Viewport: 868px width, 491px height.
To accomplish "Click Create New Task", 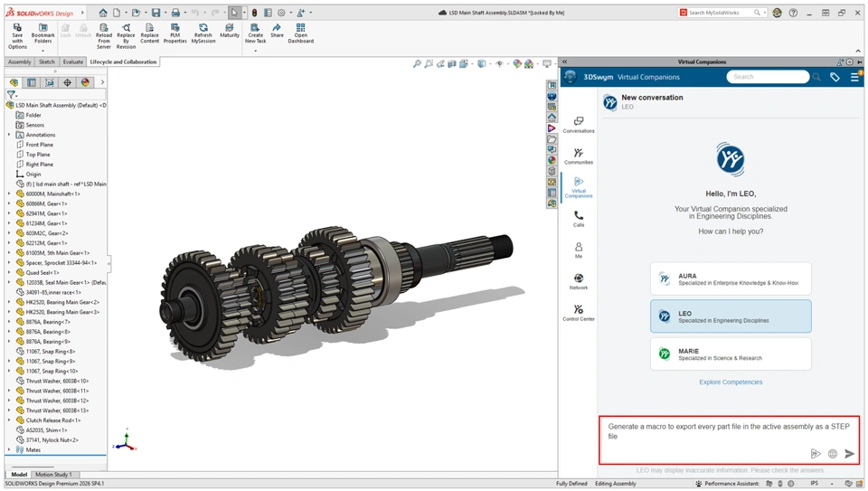I will [255, 33].
